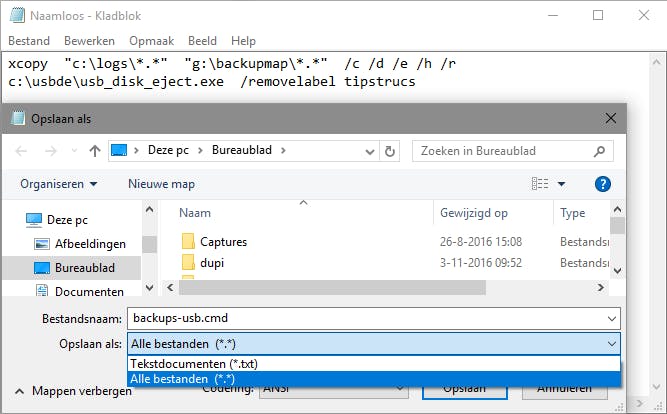This screenshot has width=667, height=414.
Task: Open the Bewerken menu
Action: [x=89, y=41]
